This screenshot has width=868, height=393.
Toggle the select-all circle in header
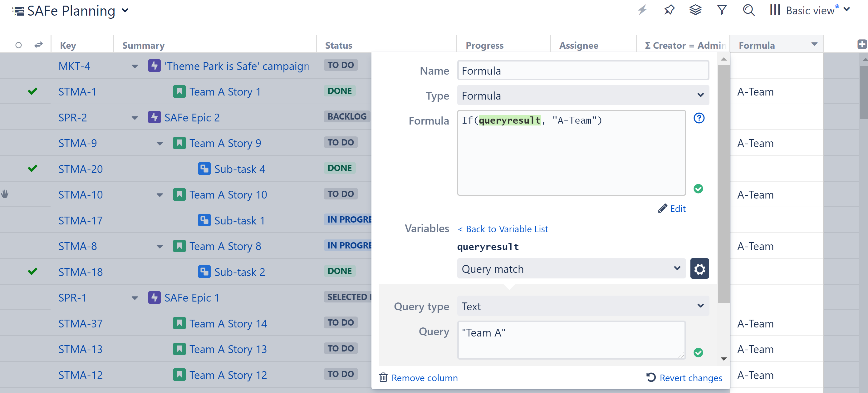[18, 45]
